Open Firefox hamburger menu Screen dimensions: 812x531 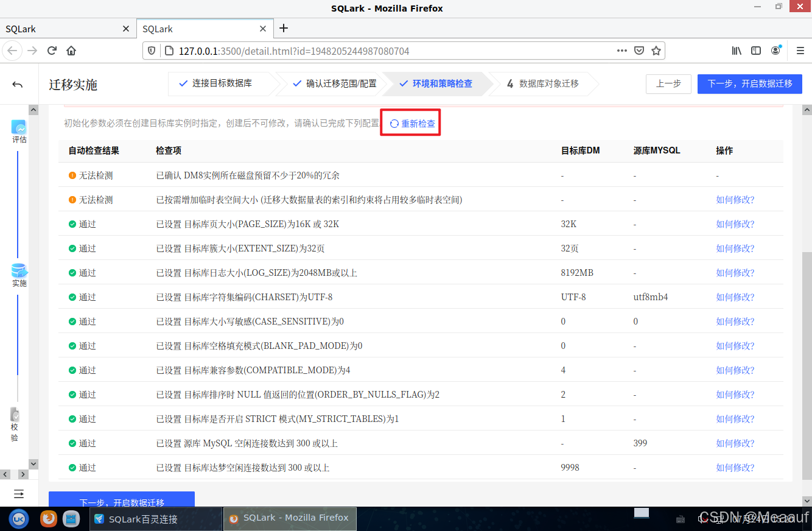click(x=800, y=51)
